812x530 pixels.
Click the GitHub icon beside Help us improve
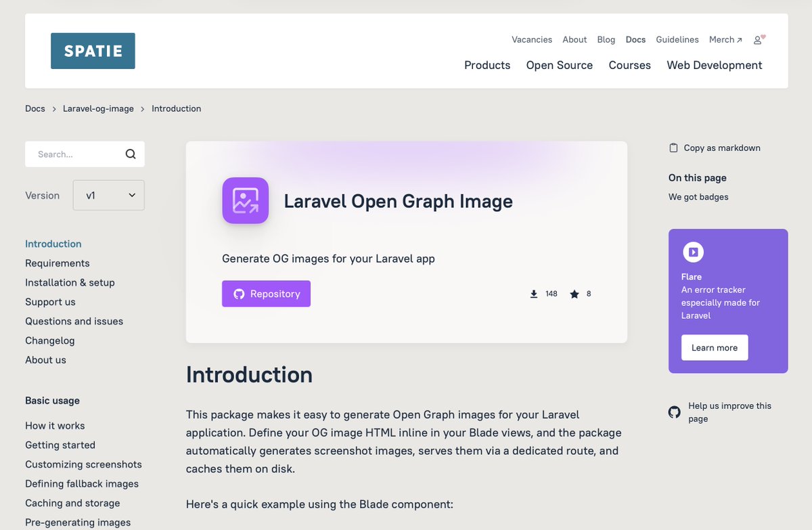click(x=675, y=412)
